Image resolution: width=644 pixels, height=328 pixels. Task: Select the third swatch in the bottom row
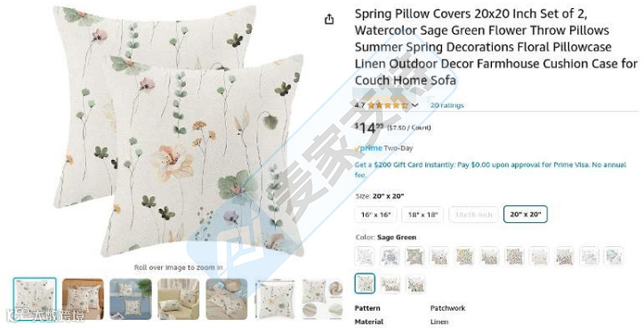[415, 284]
